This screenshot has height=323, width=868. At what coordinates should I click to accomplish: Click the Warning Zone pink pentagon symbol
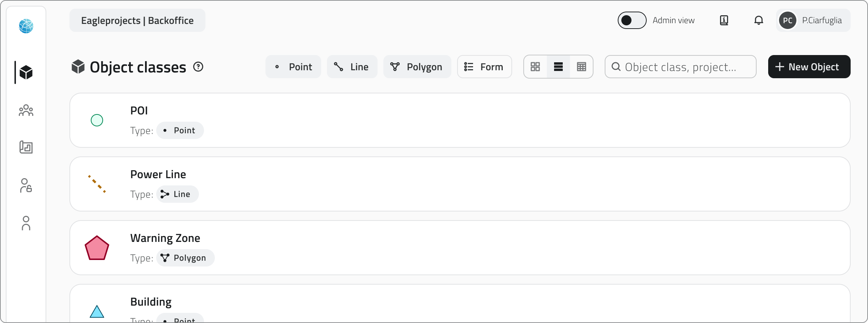pos(97,248)
